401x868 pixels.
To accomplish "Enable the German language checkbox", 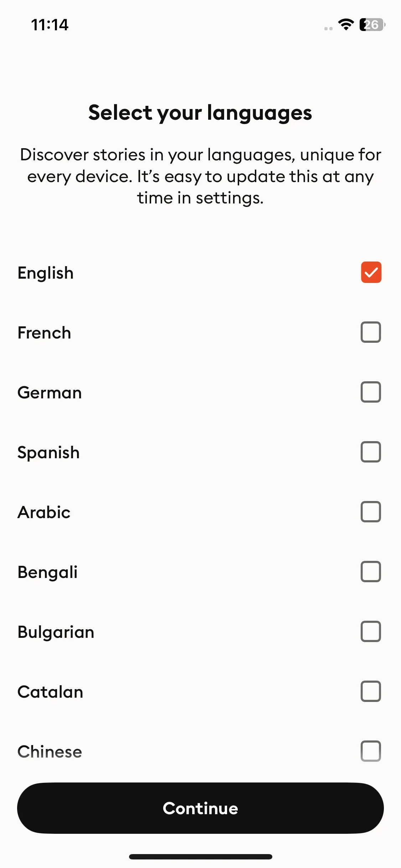I will coord(371,392).
